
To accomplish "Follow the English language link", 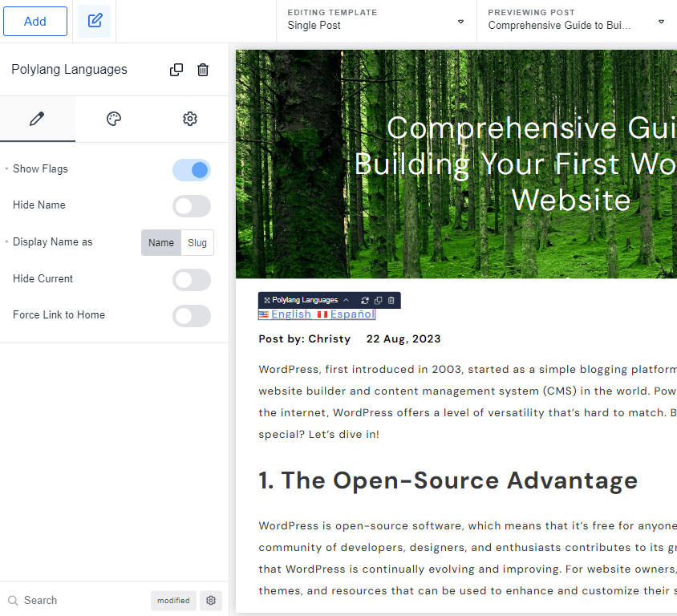I will (x=291, y=314).
